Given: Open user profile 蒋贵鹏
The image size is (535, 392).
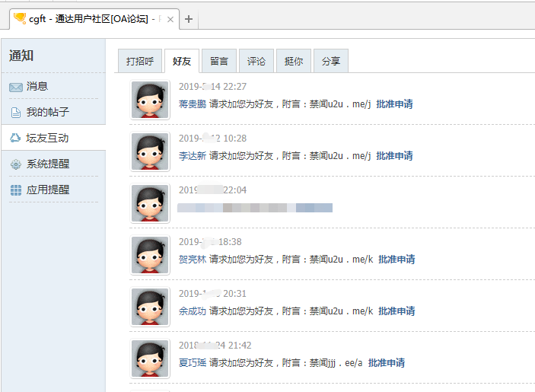Looking at the screenshot, I should [x=193, y=104].
